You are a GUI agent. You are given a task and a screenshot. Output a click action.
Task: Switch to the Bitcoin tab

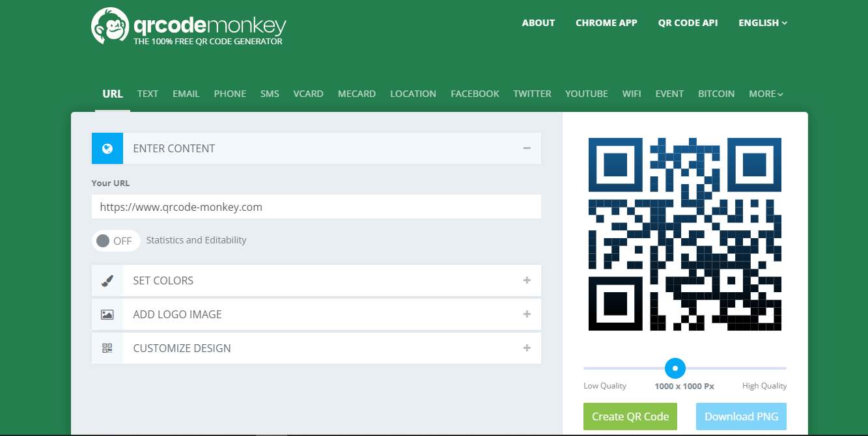716,94
